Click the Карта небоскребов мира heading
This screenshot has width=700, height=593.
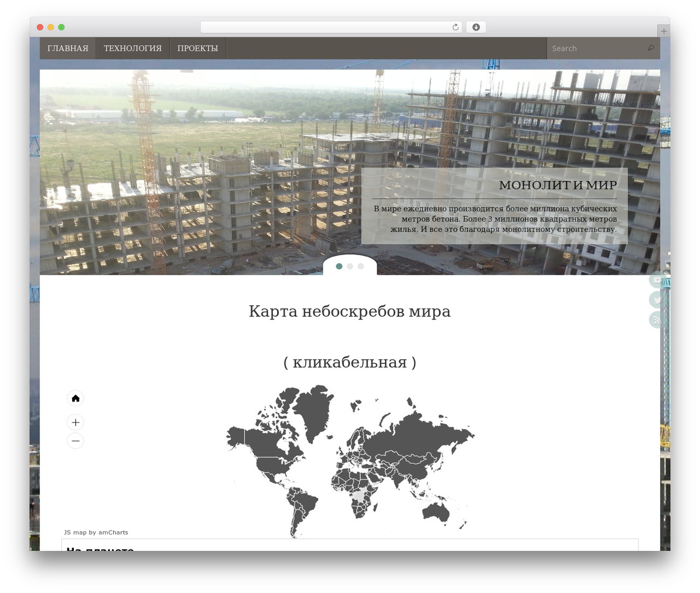(x=350, y=311)
